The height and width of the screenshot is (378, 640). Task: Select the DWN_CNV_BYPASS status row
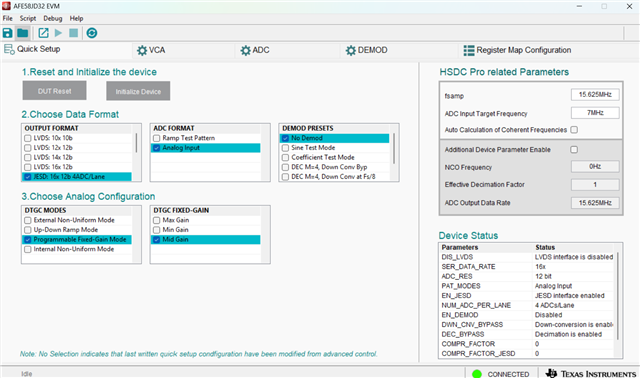[527, 325]
